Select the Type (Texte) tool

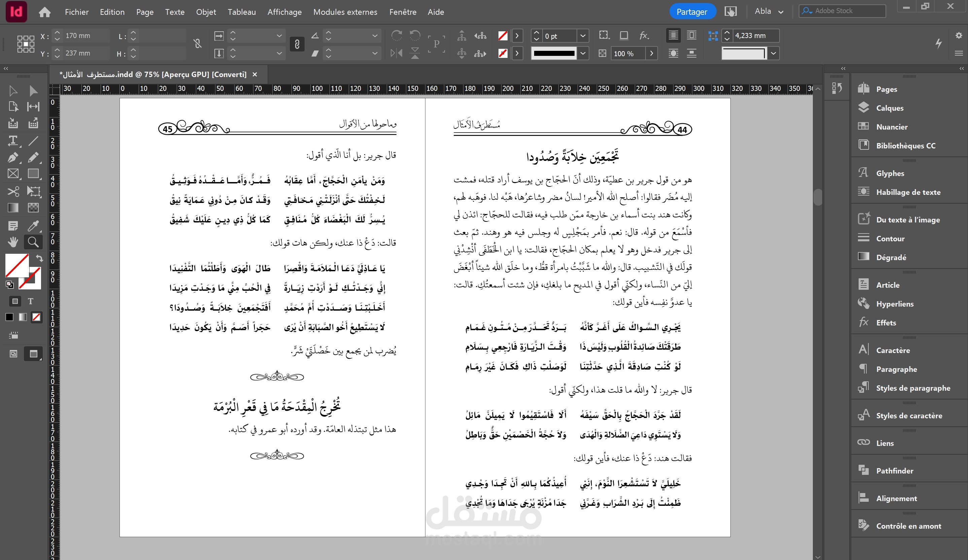coord(13,141)
